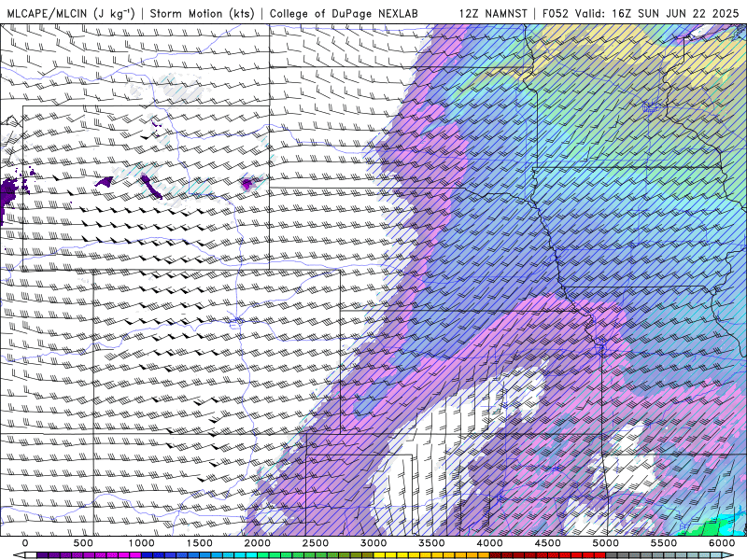This screenshot has height=560, width=747.
Task: Click the right arrow tip of the color bar
Action: click(x=728, y=555)
